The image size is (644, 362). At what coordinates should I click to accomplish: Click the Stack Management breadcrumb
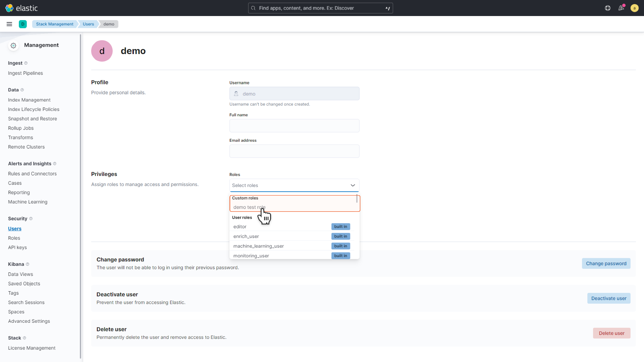click(55, 24)
